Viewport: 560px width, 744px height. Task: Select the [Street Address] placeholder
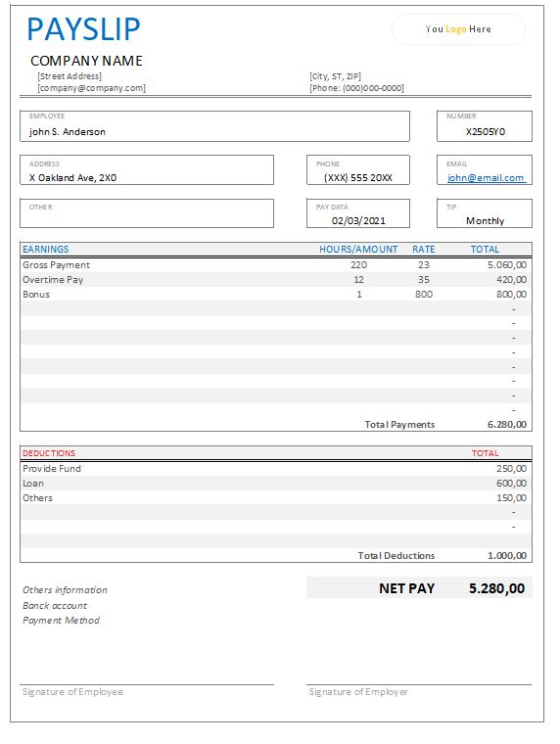(x=70, y=76)
